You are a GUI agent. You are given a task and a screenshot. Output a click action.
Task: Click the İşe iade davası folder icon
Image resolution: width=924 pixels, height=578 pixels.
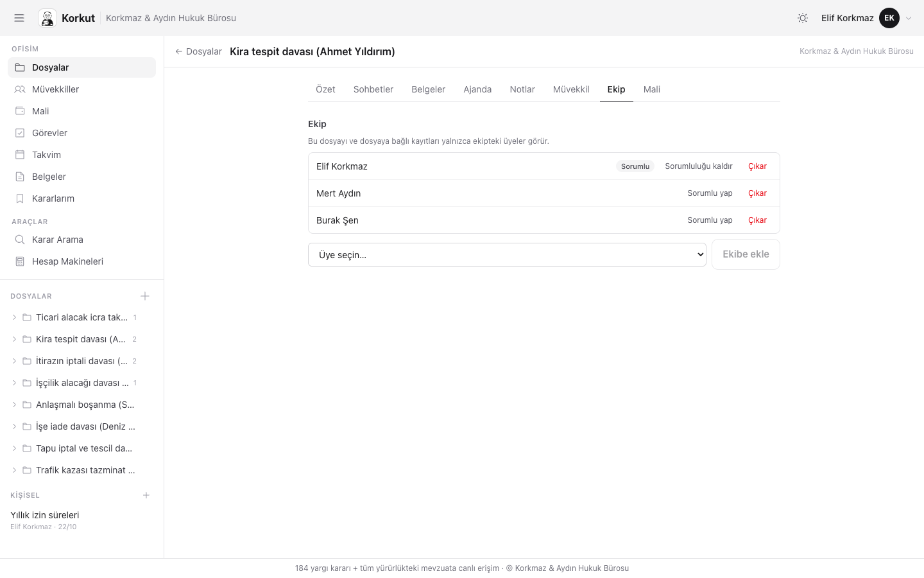pyautogui.click(x=27, y=426)
